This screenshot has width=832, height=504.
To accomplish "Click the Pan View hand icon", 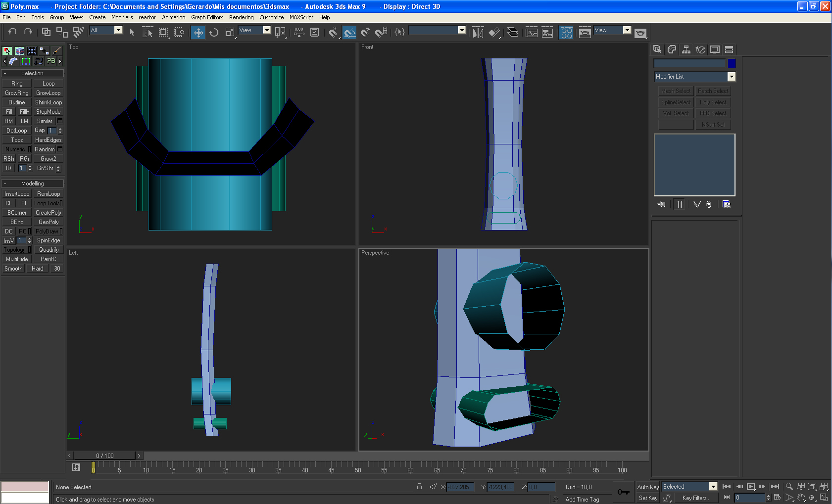I will point(801,498).
